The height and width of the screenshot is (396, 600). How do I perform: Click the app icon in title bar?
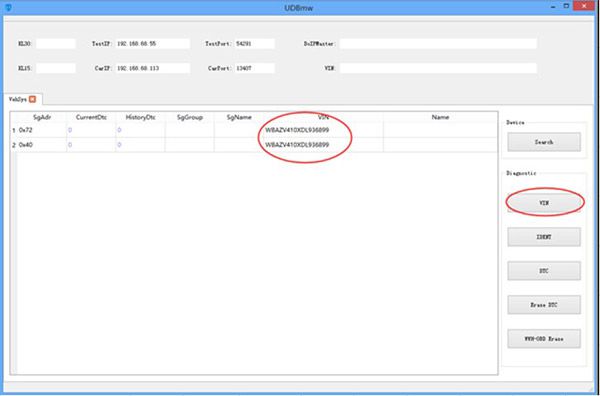8,7
